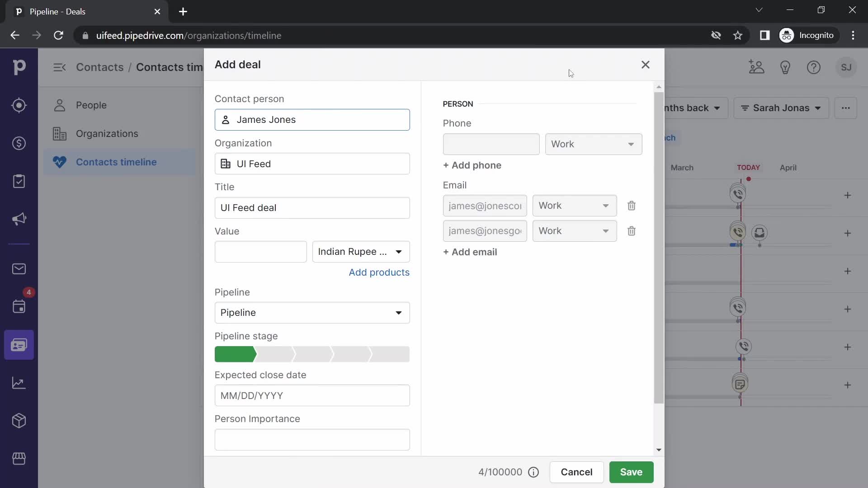Select the Pipeline stage progress bar
Viewport: 868px width, 488px height.
pos(312,355)
